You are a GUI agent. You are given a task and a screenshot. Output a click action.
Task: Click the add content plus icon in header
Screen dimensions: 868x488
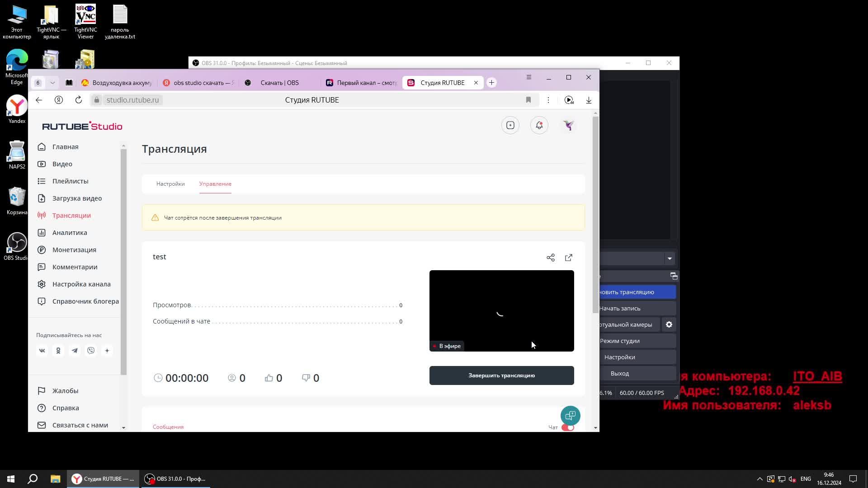pyautogui.click(x=510, y=126)
